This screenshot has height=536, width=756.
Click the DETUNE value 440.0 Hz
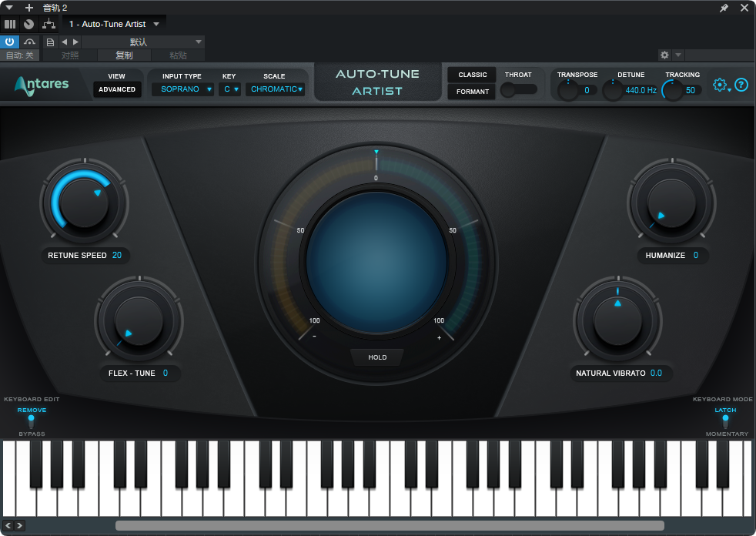[x=641, y=90]
